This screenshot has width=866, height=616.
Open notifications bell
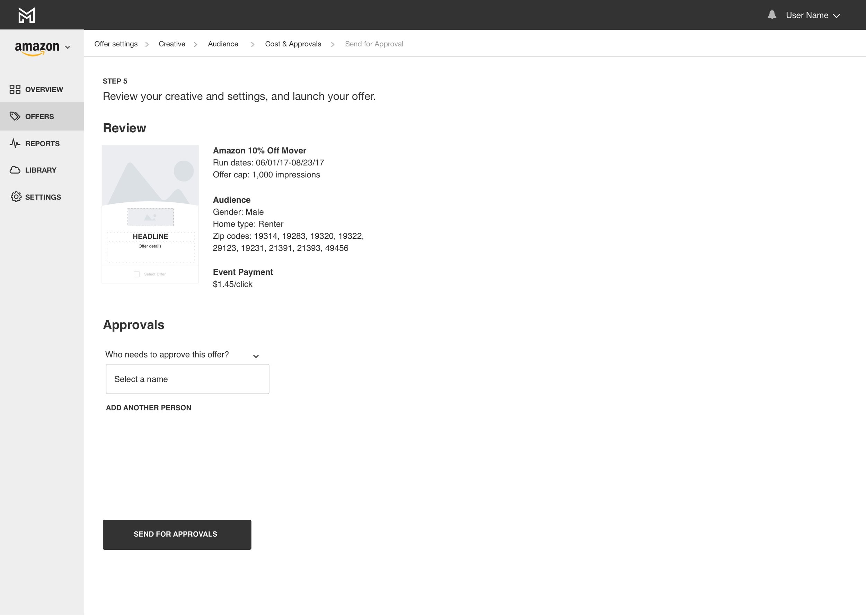click(x=771, y=15)
